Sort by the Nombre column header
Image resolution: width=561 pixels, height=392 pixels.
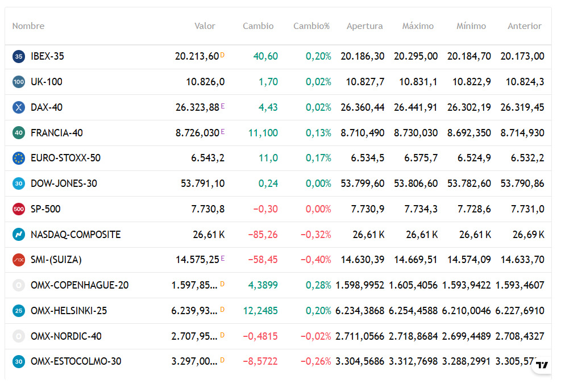click(x=28, y=26)
